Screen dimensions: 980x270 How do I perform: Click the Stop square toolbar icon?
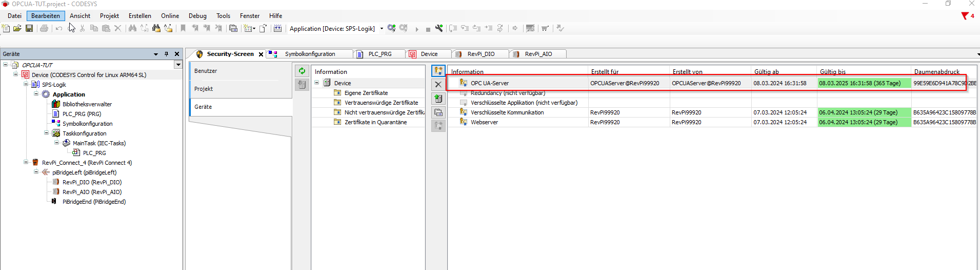click(428, 29)
